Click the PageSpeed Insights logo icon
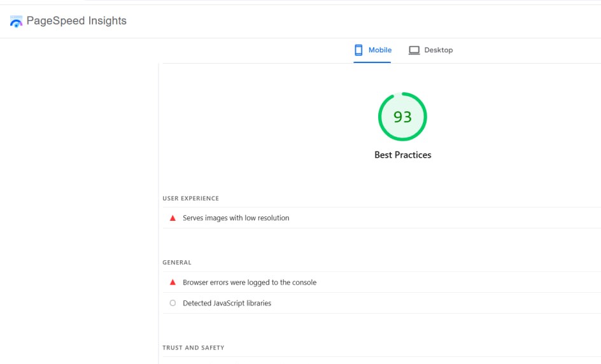This screenshot has height=364, width=601. pyautogui.click(x=16, y=22)
